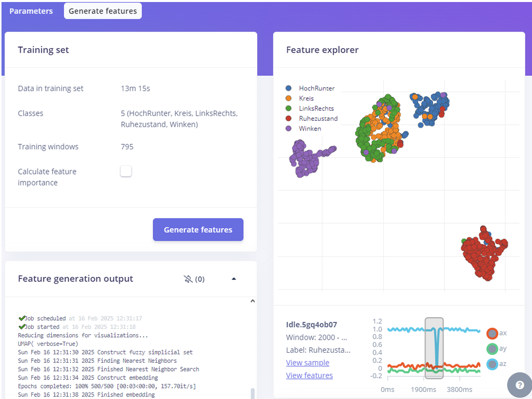The width and height of the screenshot is (532, 399).
Task: Collapse the Feature generation output panel
Action: coord(234,279)
